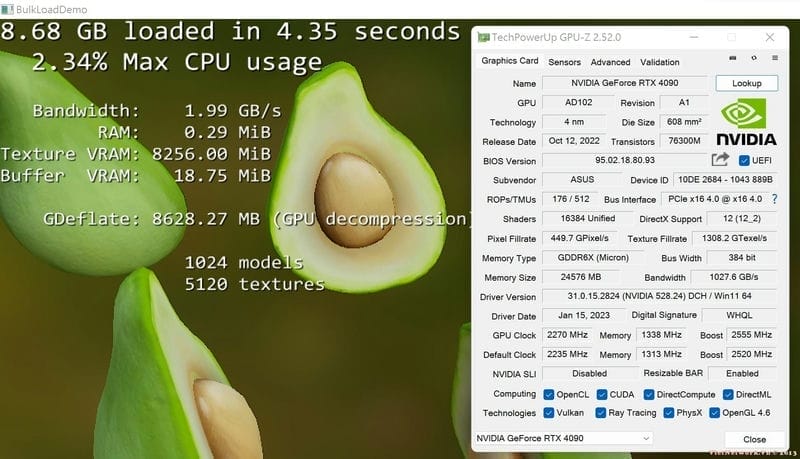The width and height of the screenshot is (800, 459).
Task: Toggle the Ray Tracing checkbox
Action: 600,412
